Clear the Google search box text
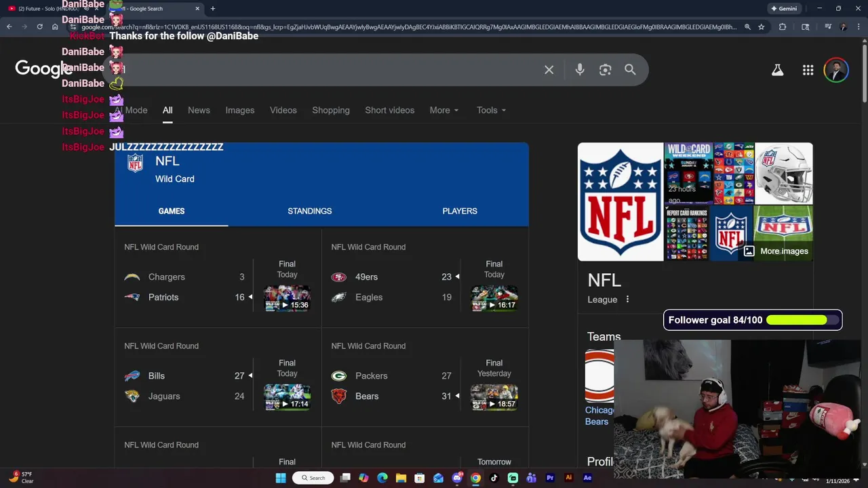The height and width of the screenshot is (488, 868). [549, 70]
